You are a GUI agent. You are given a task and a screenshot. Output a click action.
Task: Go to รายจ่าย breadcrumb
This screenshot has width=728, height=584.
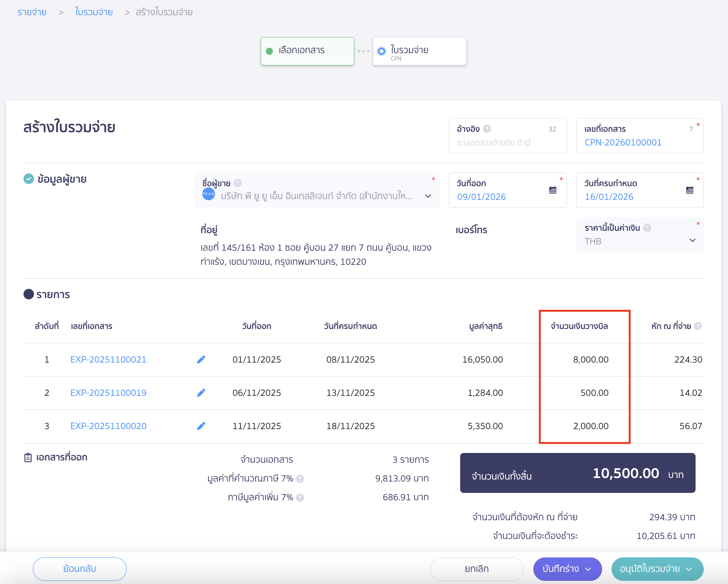[32, 12]
